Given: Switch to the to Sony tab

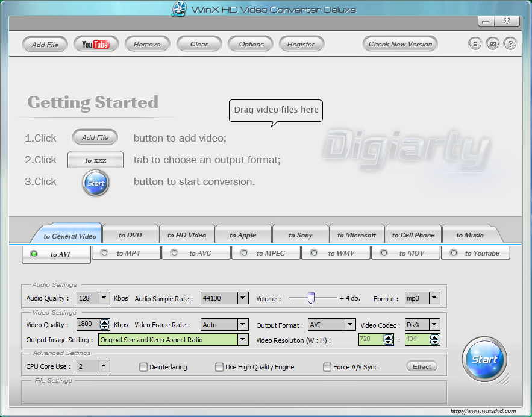Looking at the screenshot, I should click(x=300, y=234).
